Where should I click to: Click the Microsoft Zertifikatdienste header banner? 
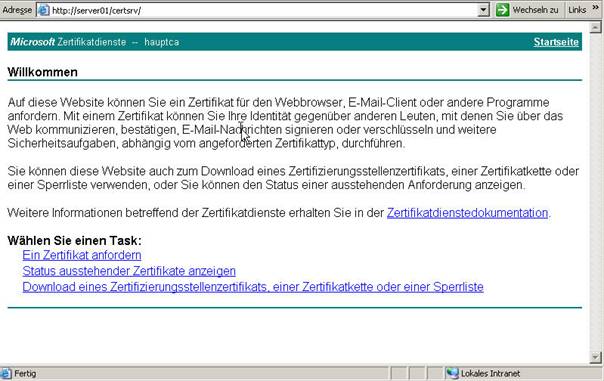(x=295, y=42)
